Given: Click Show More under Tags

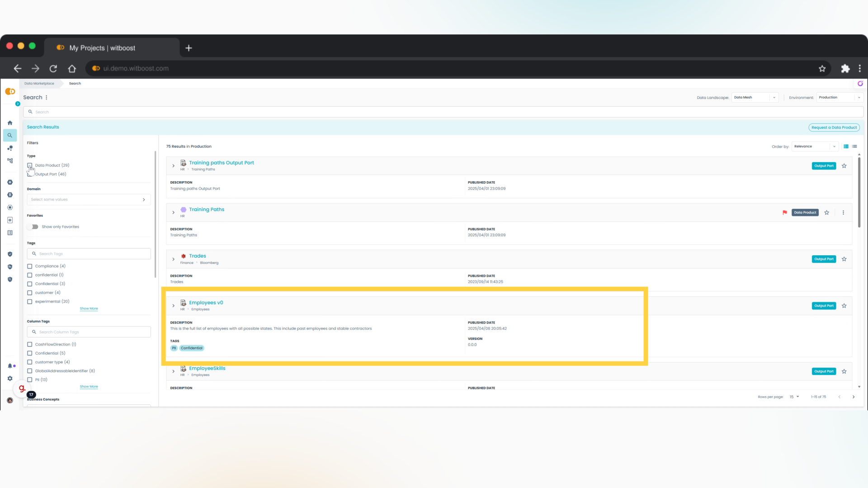Looking at the screenshot, I should click(89, 309).
